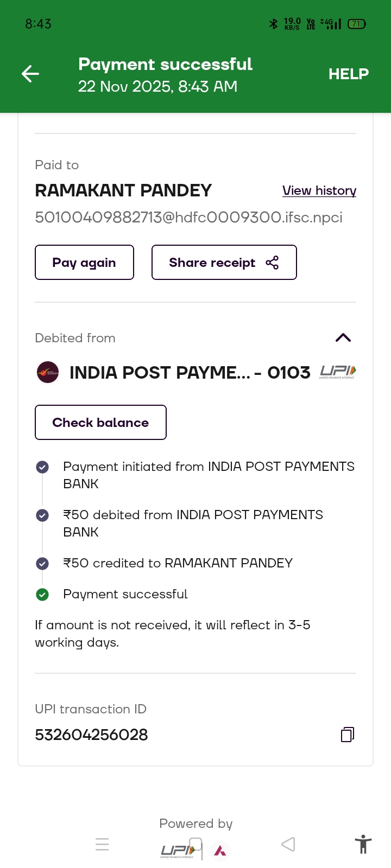Tap the Axis Bank logo at bottom
Image resolution: width=391 pixels, height=868 pixels.
(x=220, y=851)
